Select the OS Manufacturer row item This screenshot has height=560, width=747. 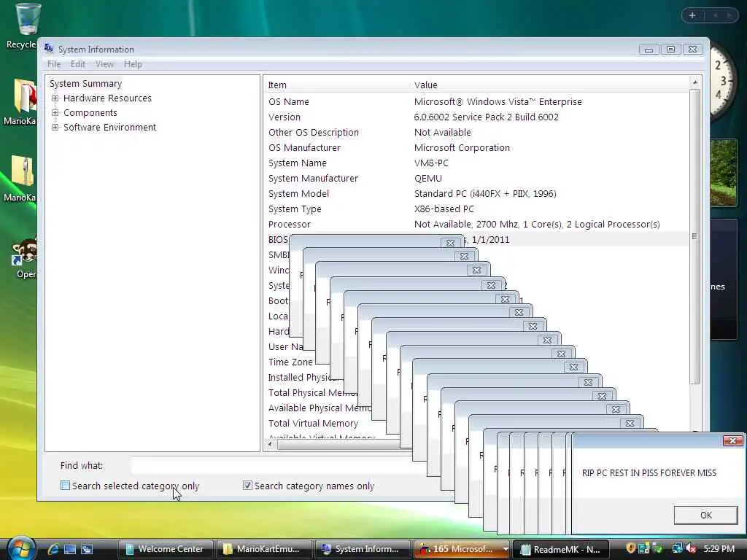tap(304, 147)
